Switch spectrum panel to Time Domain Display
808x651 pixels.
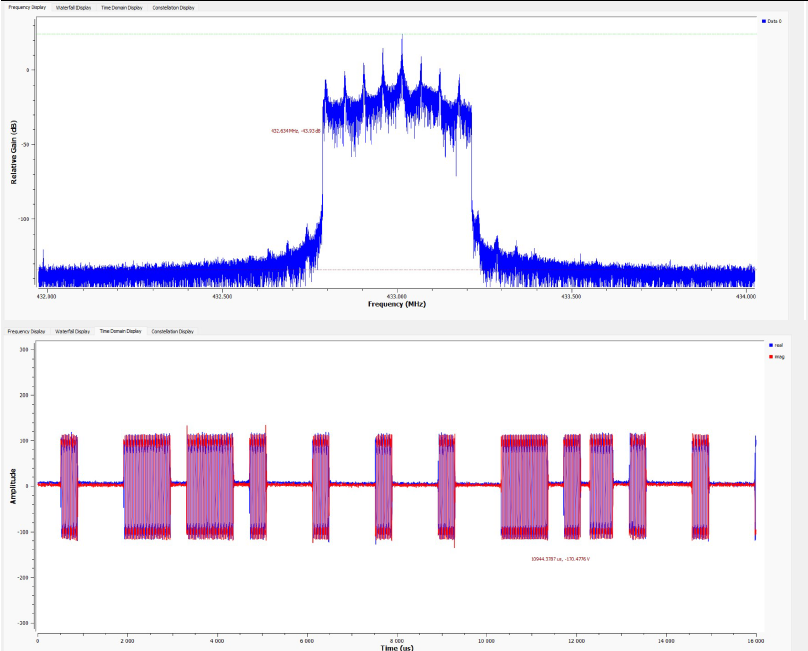coord(122,8)
